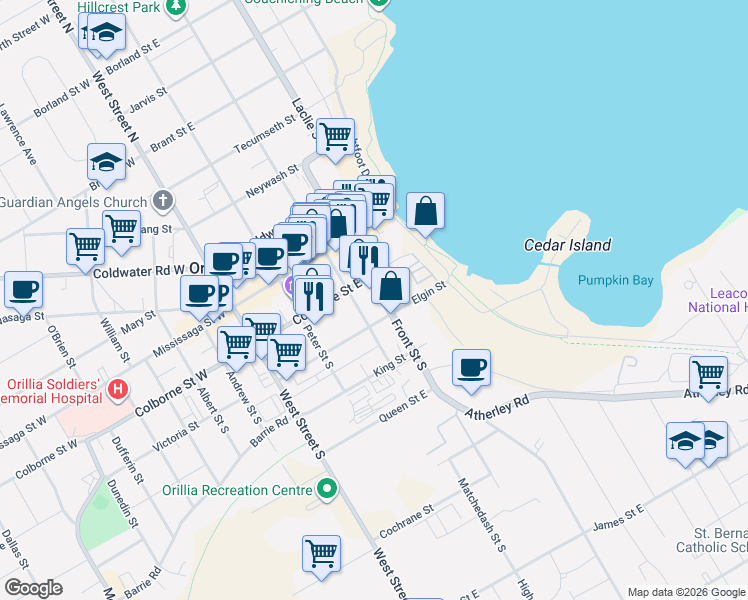
Task: Click the Mary St label
Action: tap(138, 322)
